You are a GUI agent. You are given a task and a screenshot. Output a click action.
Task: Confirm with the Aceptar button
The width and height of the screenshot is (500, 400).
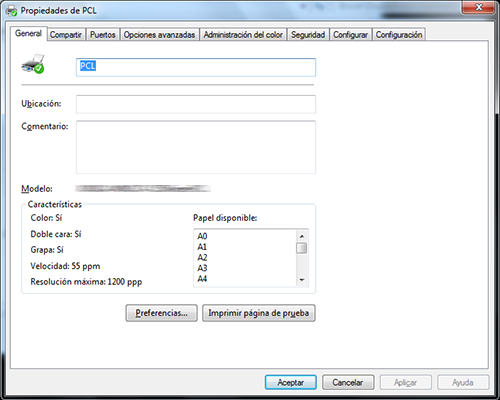tap(291, 382)
